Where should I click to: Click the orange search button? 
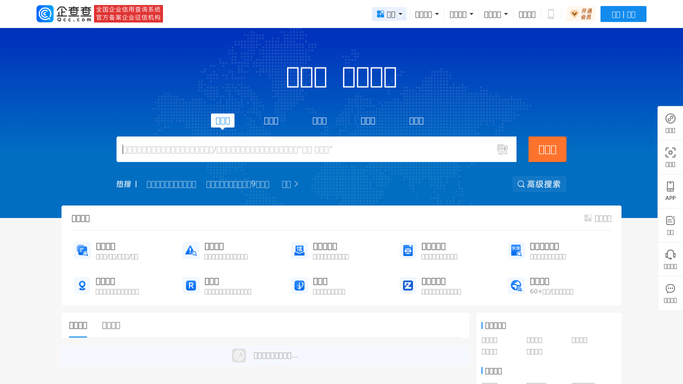click(x=547, y=149)
